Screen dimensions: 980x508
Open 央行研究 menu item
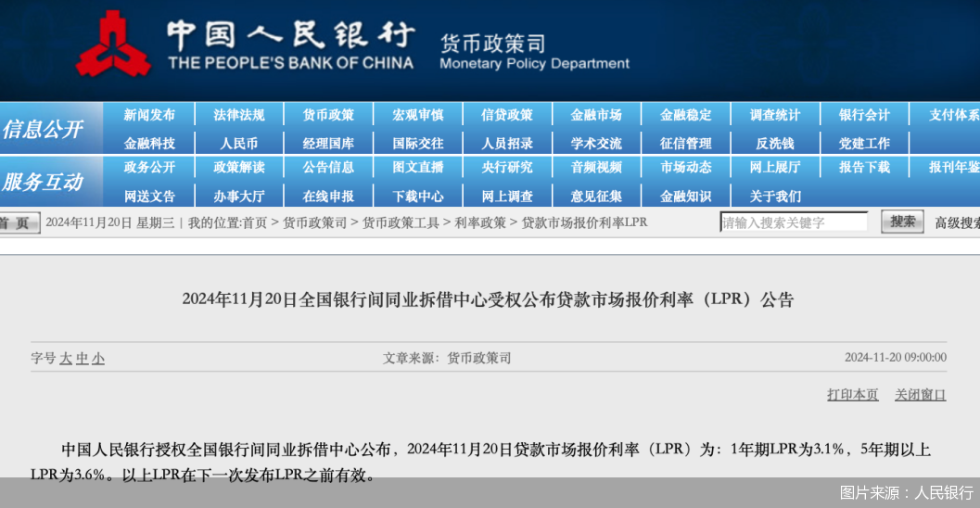(507, 168)
